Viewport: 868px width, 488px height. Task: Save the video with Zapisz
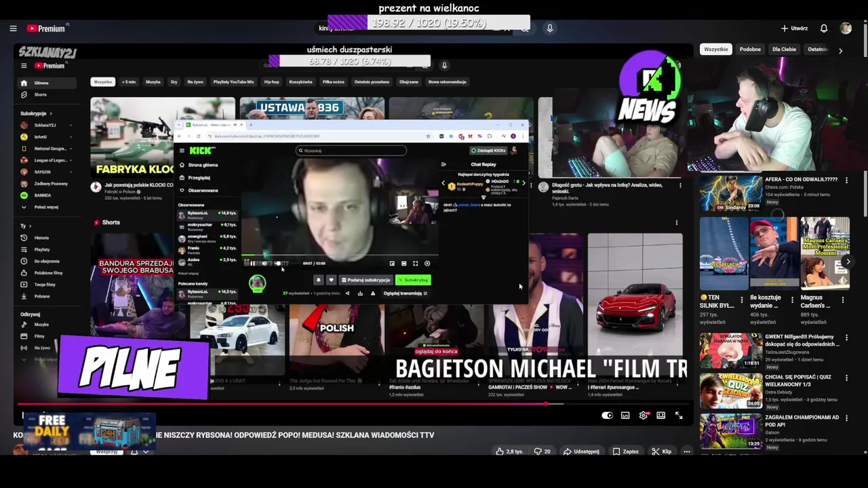tap(625, 451)
